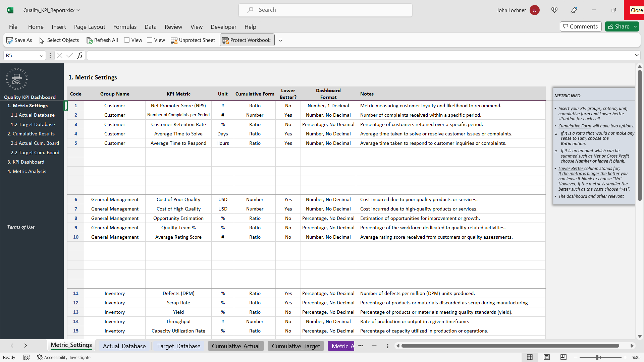Click the vertical scrollbar down arrow
The width and height of the screenshot is (644, 362).
click(x=639, y=336)
